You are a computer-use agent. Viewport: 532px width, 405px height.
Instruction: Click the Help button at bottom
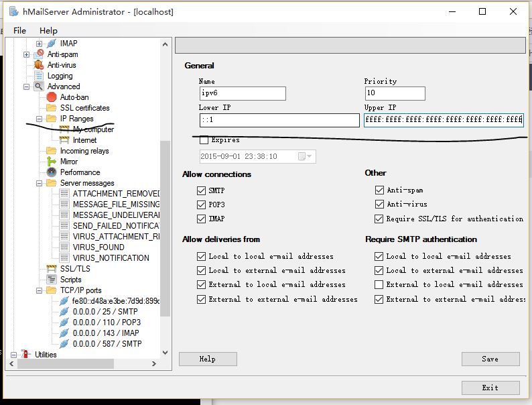click(208, 359)
